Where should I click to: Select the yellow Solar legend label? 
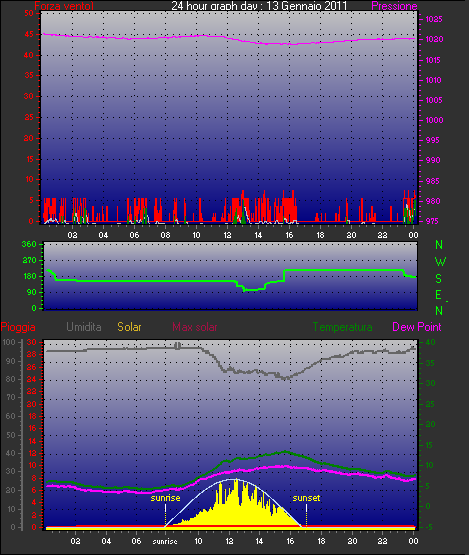tap(129, 327)
